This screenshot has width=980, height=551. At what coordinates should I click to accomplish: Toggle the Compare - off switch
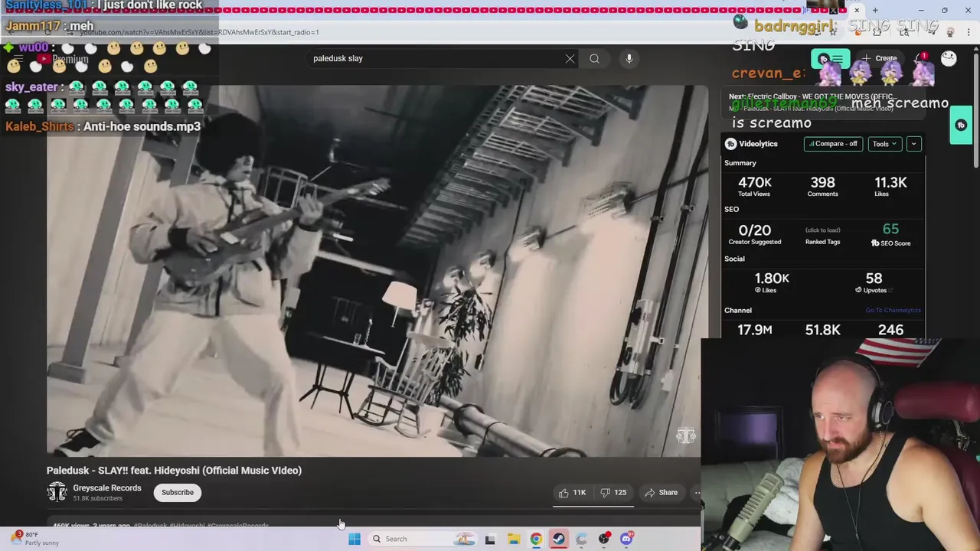[x=833, y=144]
